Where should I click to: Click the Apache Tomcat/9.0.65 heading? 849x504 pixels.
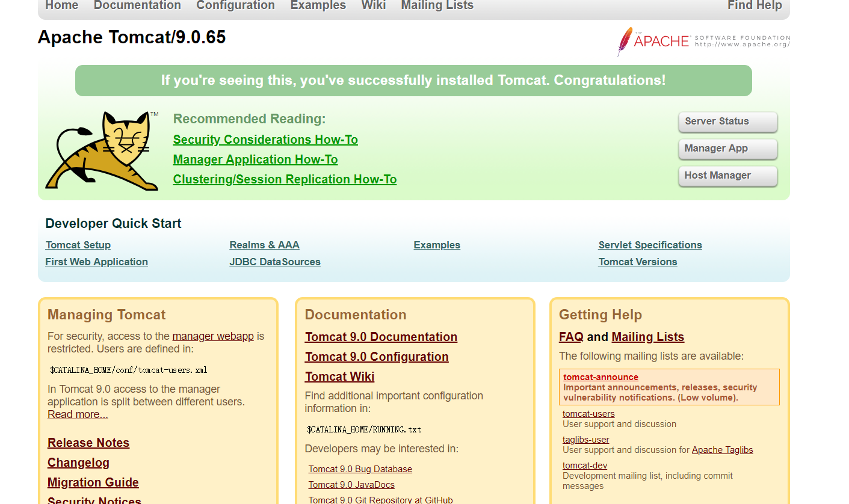132,37
